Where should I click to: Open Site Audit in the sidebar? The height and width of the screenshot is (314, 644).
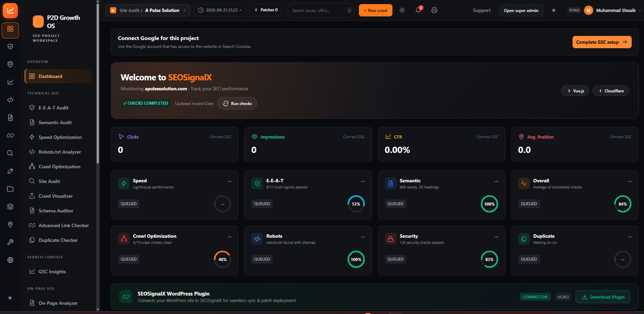coord(58,181)
